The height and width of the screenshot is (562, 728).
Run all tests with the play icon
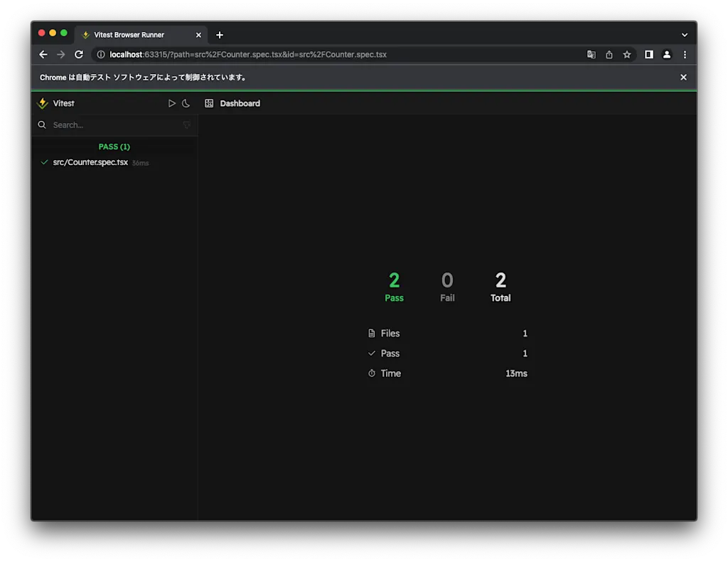coord(172,103)
